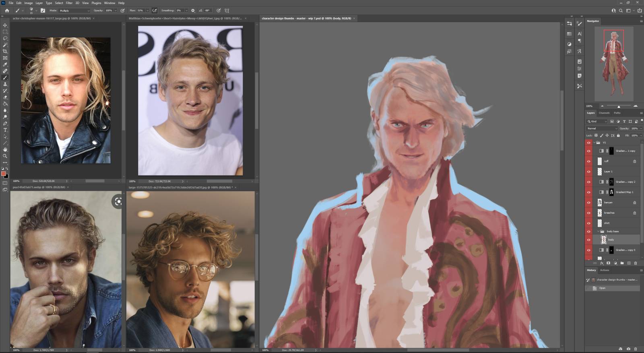Select the Lasso tool

[5, 38]
